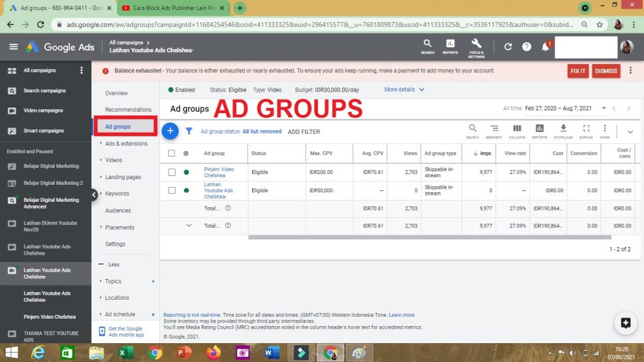Select all rows with header checkbox

point(172,153)
